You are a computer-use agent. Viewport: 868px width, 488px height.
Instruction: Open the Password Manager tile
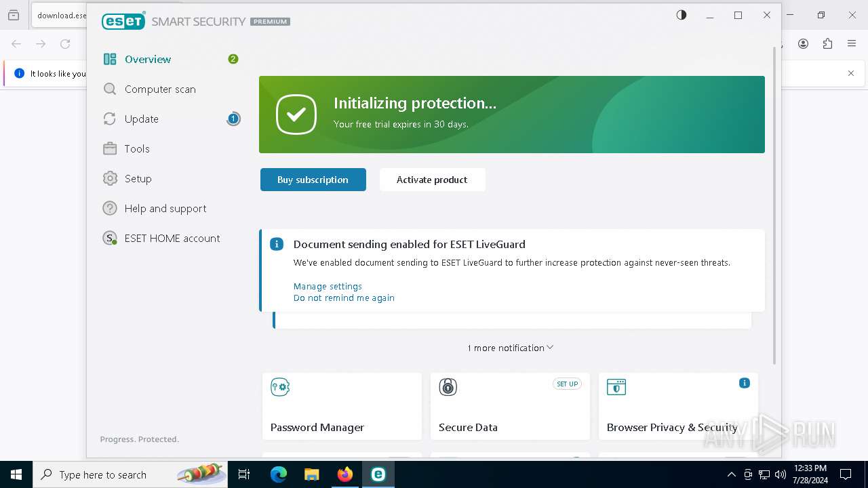click(x=342, y=407)
